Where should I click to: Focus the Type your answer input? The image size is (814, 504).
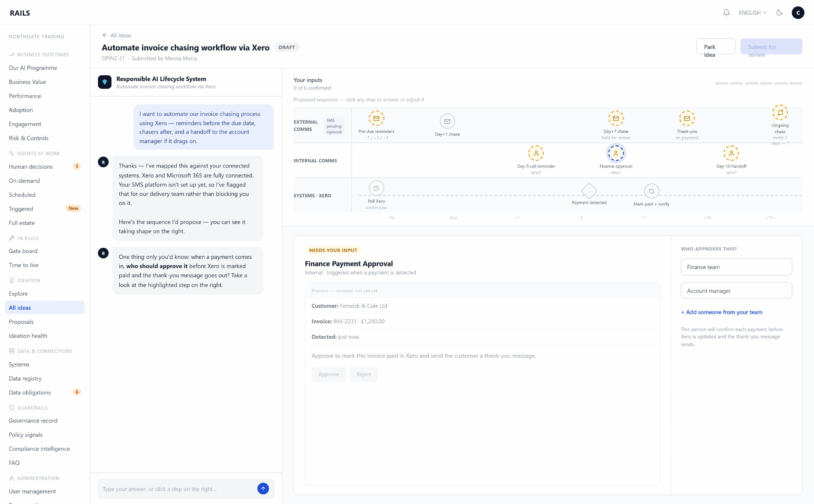pyautogui.click(x=178, y=489)
